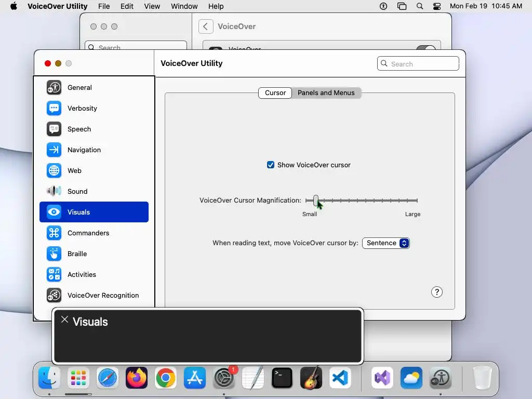
Task: Open Terminal from the Dock
Action: click(x=282, y=378)
